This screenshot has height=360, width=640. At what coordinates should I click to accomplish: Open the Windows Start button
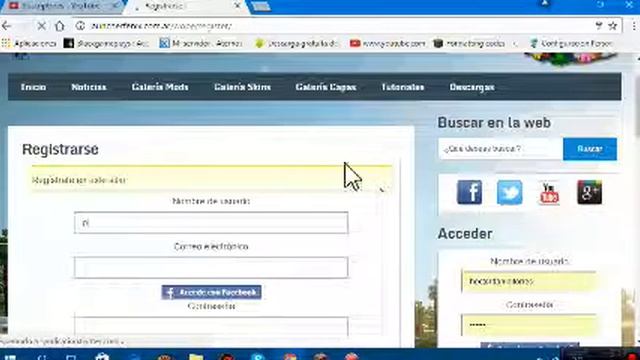click(11, 356)
